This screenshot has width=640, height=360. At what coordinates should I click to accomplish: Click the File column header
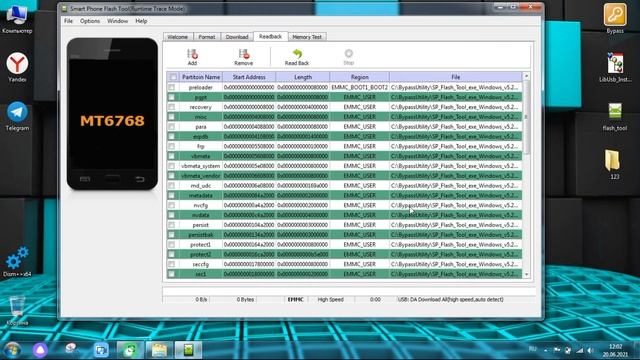[456, 77]
